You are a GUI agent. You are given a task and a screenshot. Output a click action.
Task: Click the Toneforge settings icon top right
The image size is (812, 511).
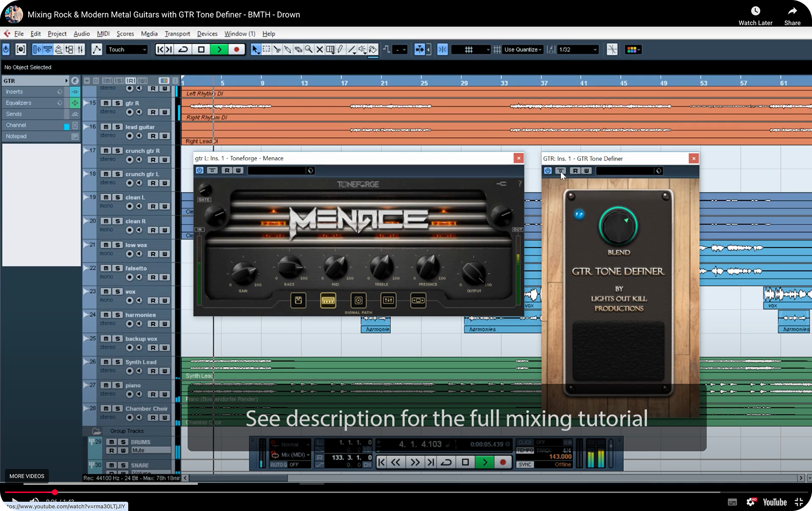(501, 184)
